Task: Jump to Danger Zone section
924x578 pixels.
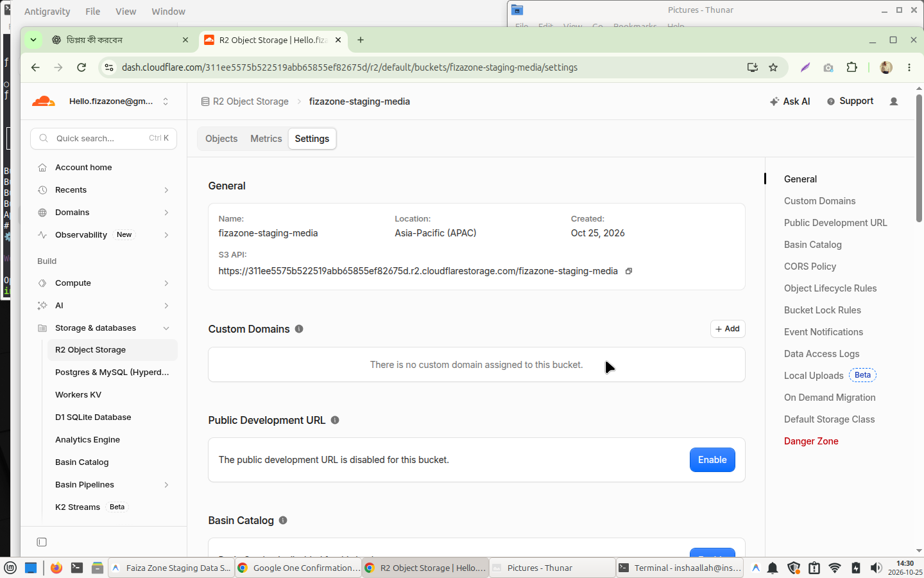Action: tap(811, 441)
